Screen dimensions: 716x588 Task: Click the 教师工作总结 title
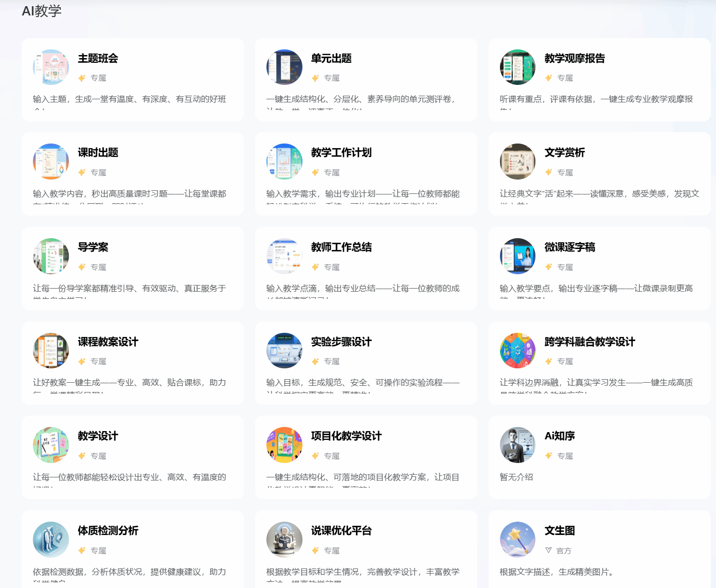(341, 247)
